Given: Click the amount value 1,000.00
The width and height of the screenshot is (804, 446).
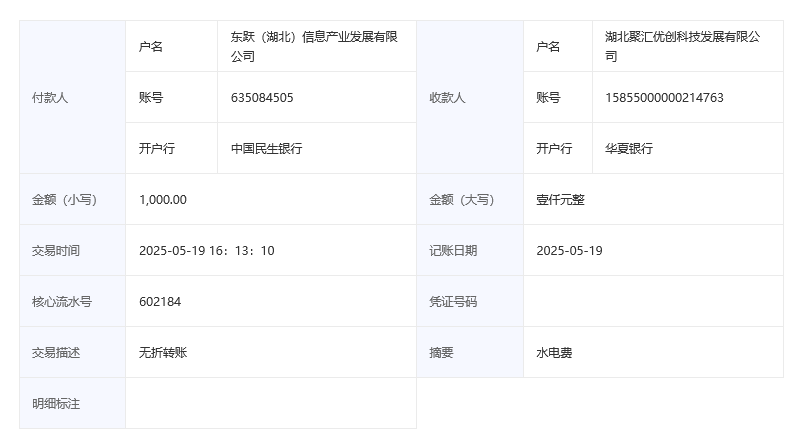Looking at the screenshot, I should click(x=163, y=200).
